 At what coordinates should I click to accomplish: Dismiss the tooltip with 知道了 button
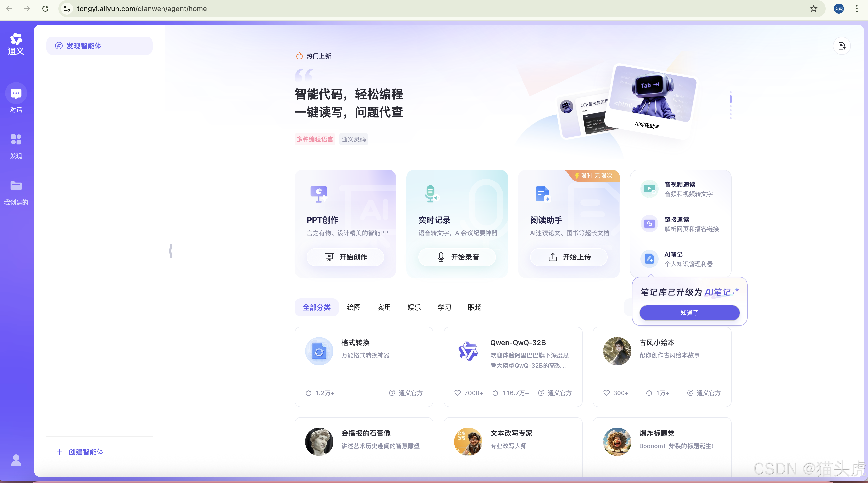[690, 313]
